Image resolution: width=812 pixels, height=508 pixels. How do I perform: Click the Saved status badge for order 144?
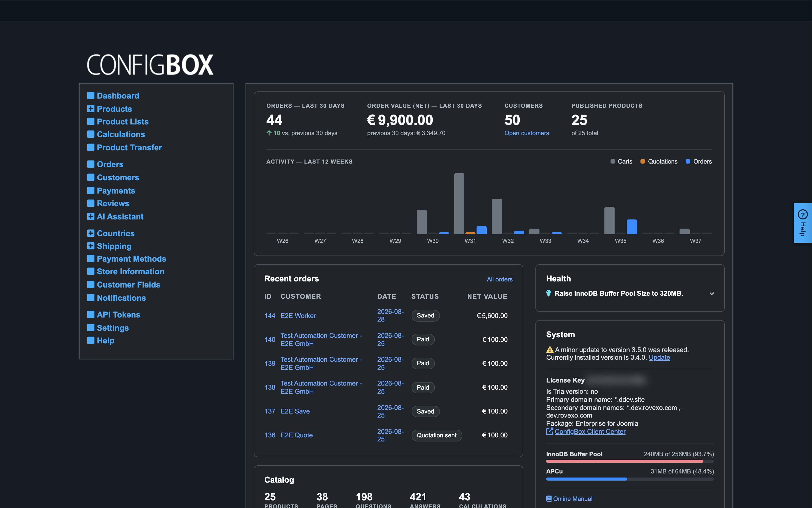coord(426,315)
